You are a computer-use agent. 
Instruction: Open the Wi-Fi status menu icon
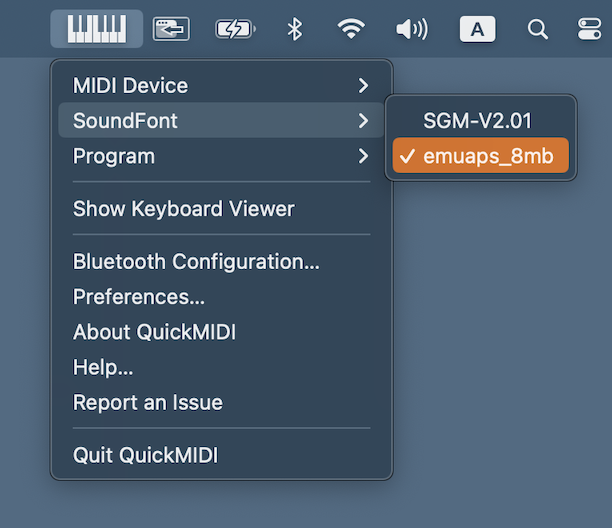click(x=351, y=29)
